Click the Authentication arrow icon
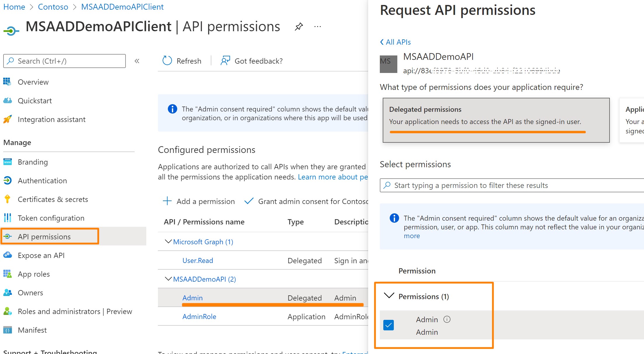This screenshot has height=354, width=644. [x=8, y=180]
